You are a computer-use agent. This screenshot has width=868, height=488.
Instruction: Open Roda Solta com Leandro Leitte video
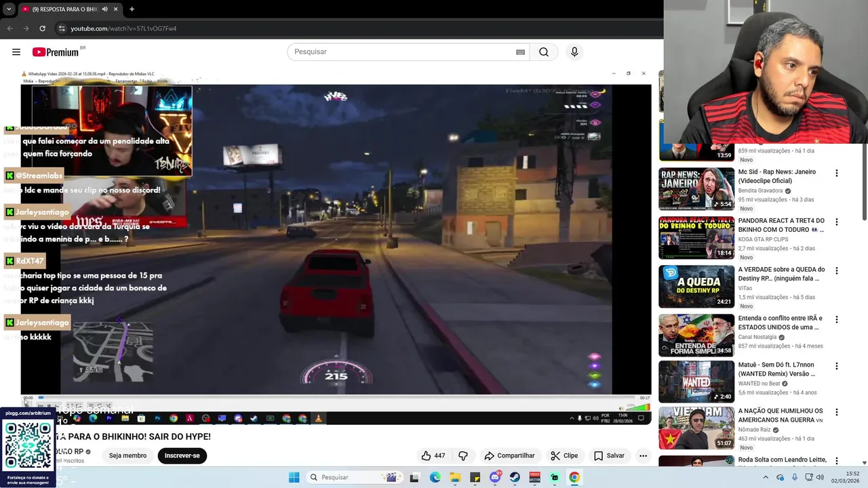click(782, 460)
